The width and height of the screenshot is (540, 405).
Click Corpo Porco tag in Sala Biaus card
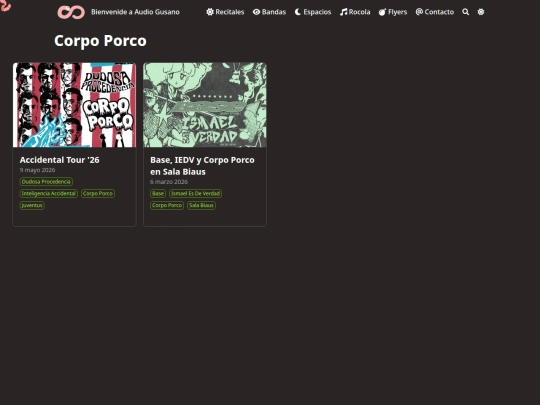(167, 205)
